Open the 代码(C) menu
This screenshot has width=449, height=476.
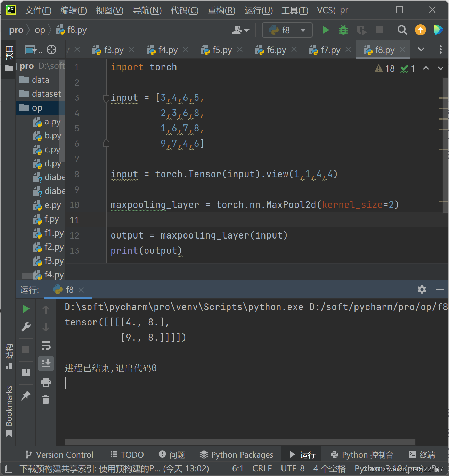click(185, 10)
